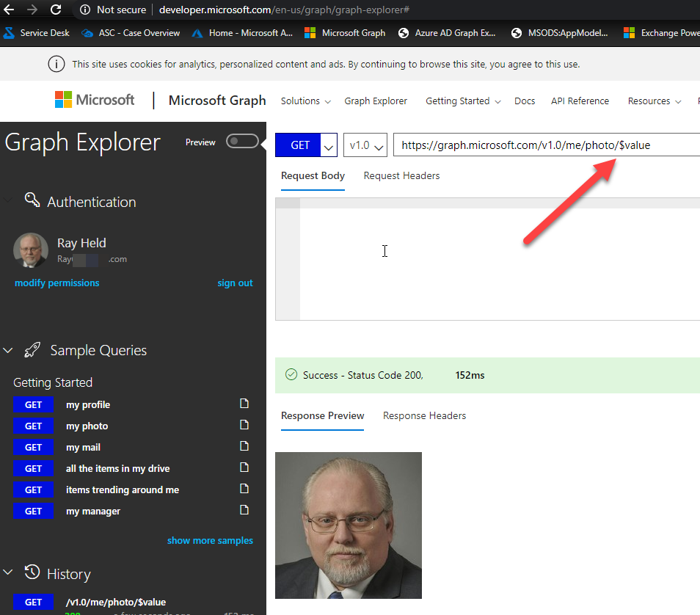Click the browser address bar URL
The image size is (700, 615).
click(x=284, y=10)
